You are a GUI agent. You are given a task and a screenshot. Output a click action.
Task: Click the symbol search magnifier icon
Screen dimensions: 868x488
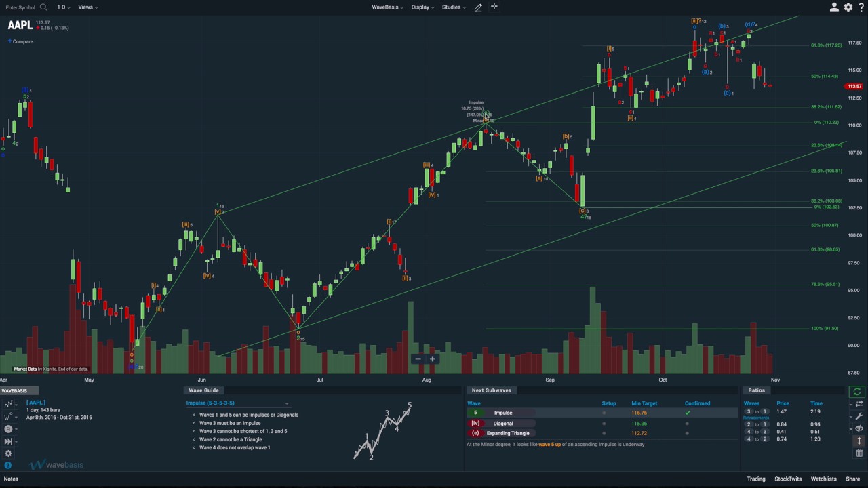[43, 7]
